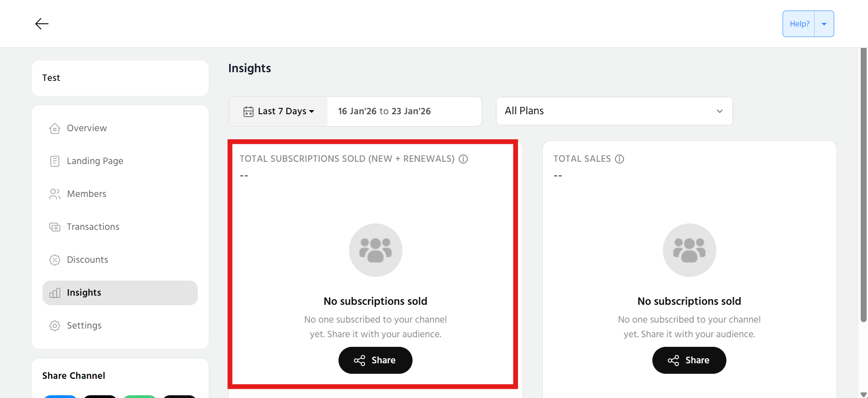Open the Last 7 Days dropdown
Image resolution: width=868 pixels, height=398 pixels.
tap(286, 111)
